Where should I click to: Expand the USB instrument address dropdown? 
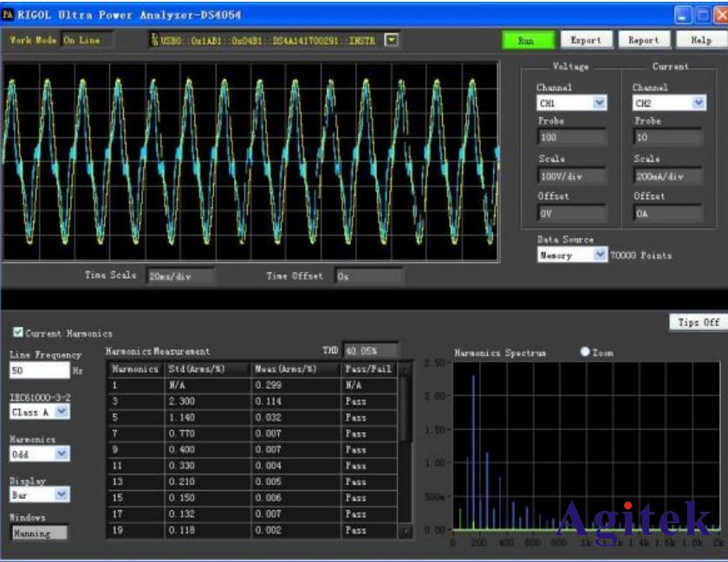pyautogui.click(x=391, y=40)
